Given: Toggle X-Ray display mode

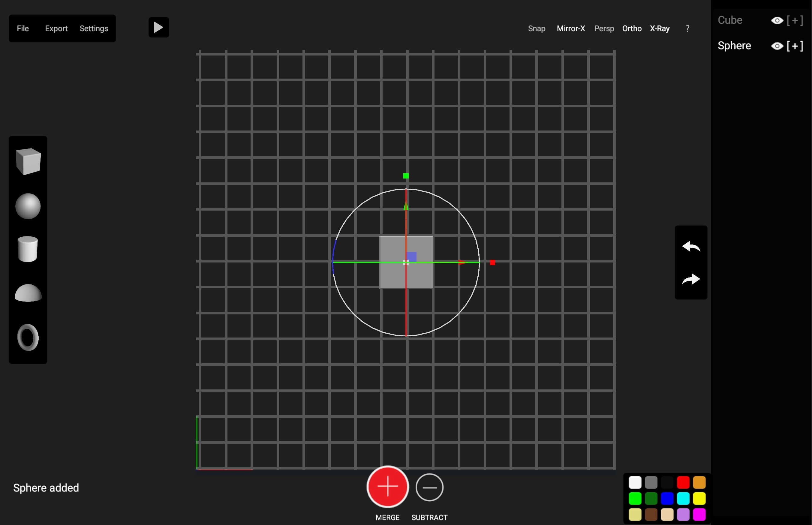Looking at the screenshot, I should click(660, 28).
